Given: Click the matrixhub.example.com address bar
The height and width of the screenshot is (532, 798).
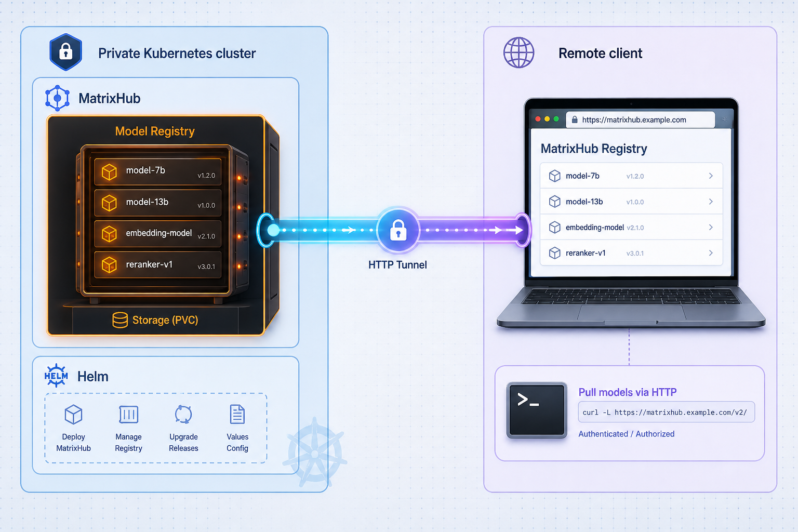Looking at the screenshot, I should tap(640, 119).
